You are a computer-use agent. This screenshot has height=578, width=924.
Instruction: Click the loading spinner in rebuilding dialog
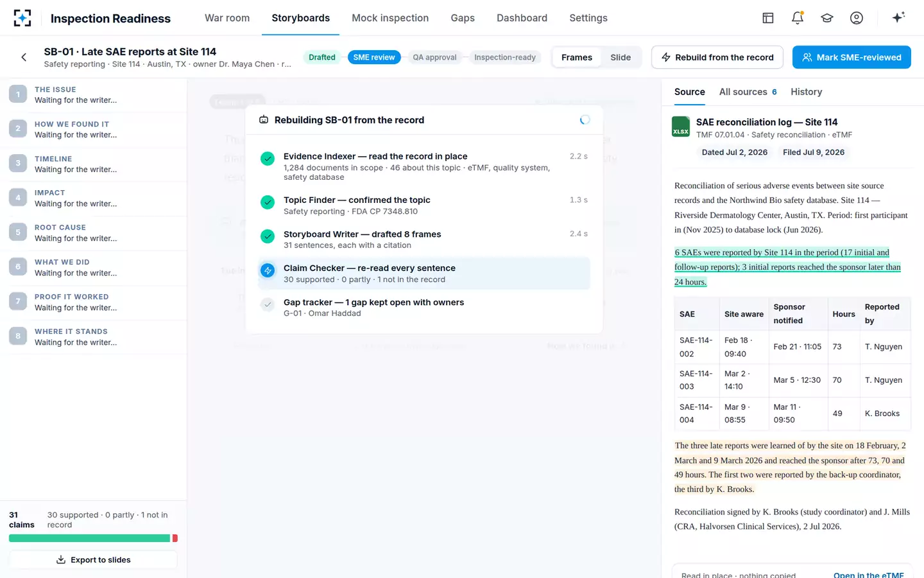(x=585, y=120)
